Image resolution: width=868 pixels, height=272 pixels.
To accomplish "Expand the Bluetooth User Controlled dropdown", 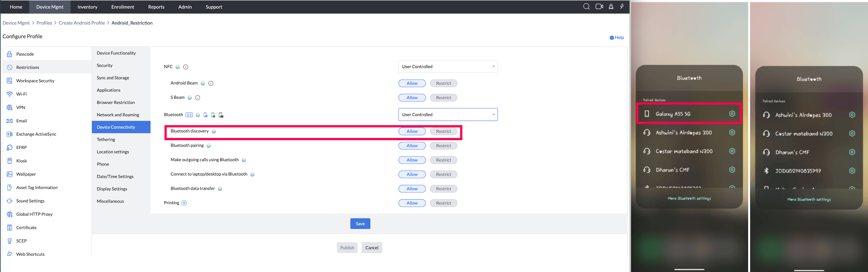I will pyautogui.click(x=448, y=115).
